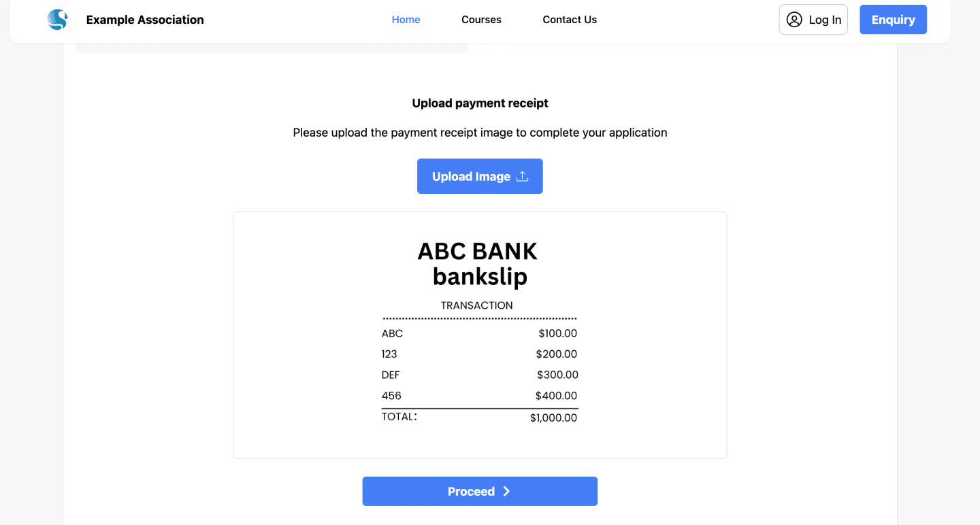Screen dimensions: 980x525
Task: Click the $1,000.00 total amount
Action: click(553, 418)
